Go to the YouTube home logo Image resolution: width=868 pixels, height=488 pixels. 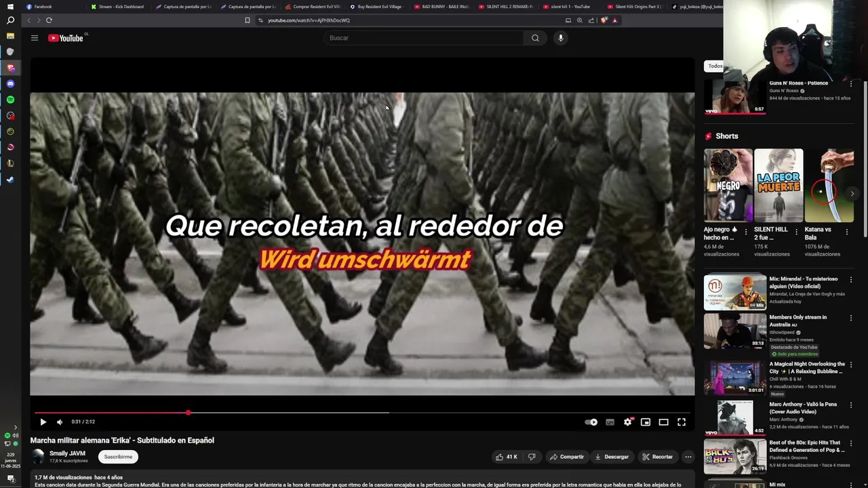coord(65,38)
